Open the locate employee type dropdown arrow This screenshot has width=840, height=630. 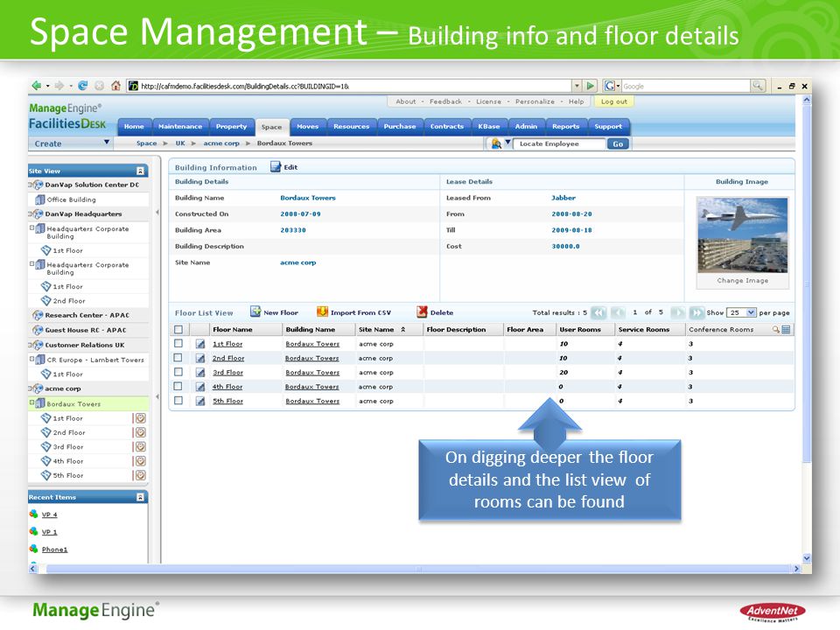point(507,143)
